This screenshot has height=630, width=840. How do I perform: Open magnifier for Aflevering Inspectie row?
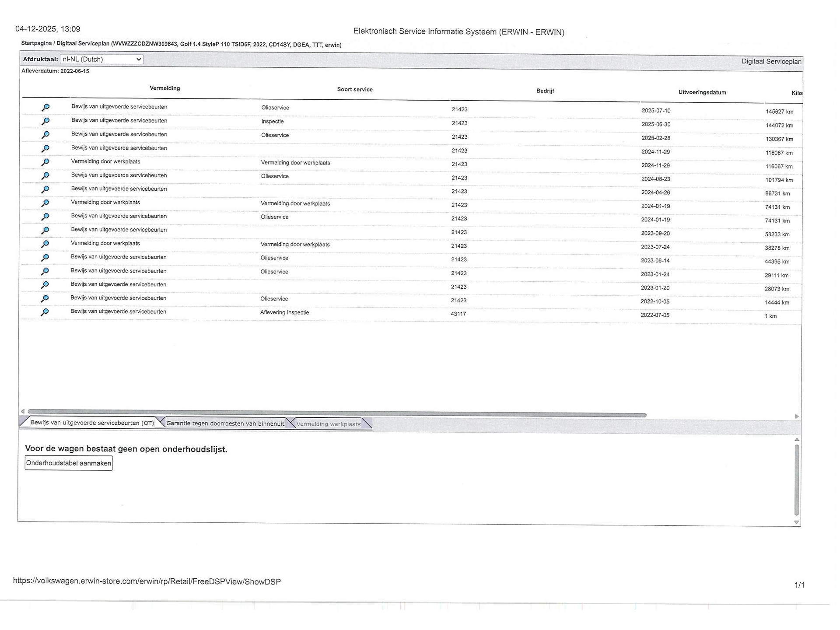[x=44, y=312]
